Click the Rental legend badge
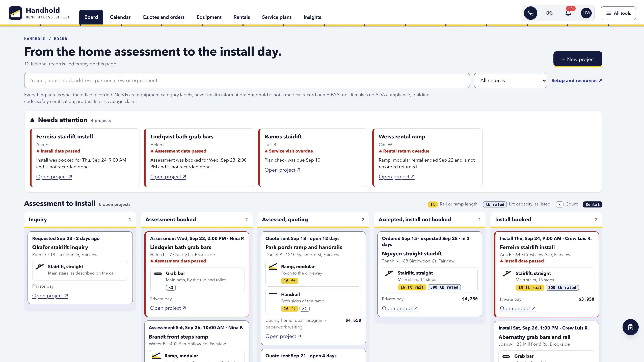Viewport: 644px width, 362px height. (593, 204)
